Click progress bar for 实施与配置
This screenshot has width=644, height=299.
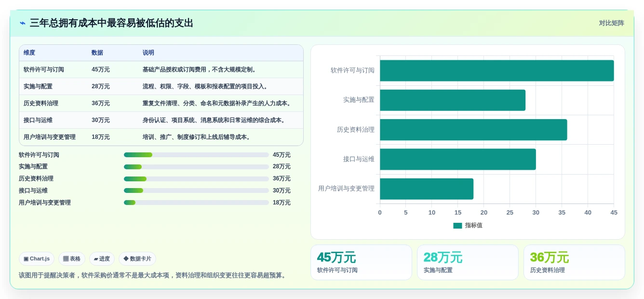(x=196, y=167)
